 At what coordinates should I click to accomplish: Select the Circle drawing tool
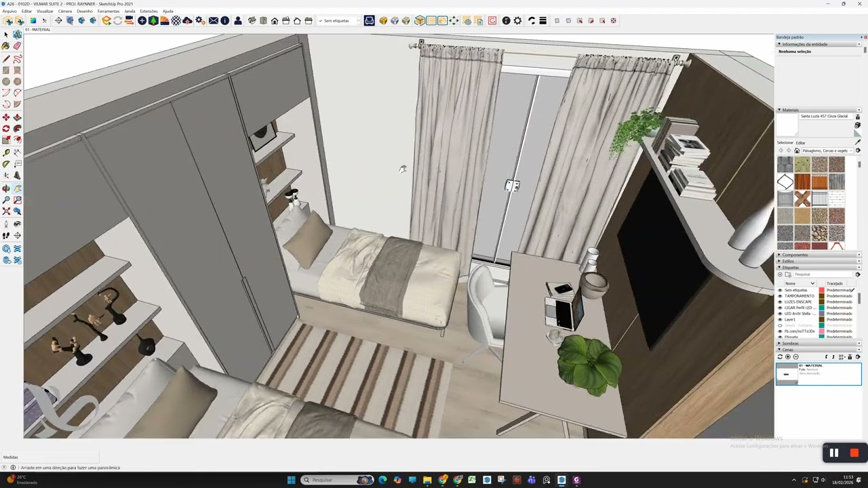[6, 81]
